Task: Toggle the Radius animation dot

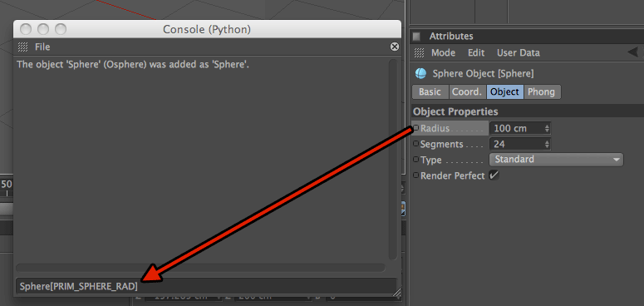Action: coord(415,128)
